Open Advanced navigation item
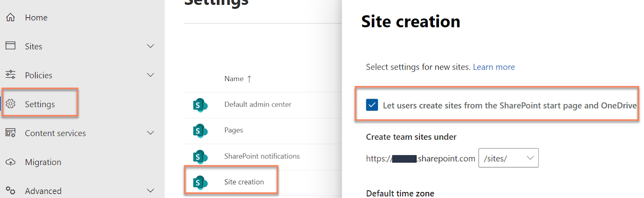644x198 pixels. [43, 191]
